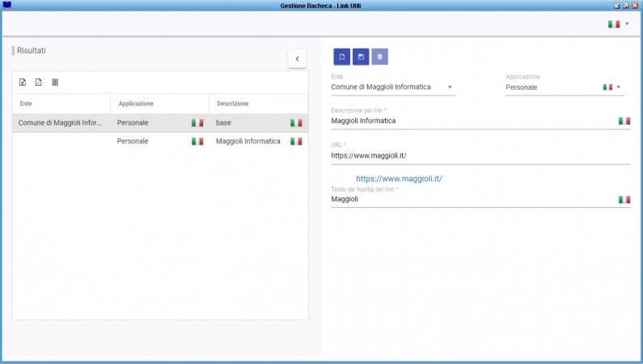Click the flag in Descrizione del link field
The height and width of the screenshot is (364, 643).
click(x=624, y=121)
